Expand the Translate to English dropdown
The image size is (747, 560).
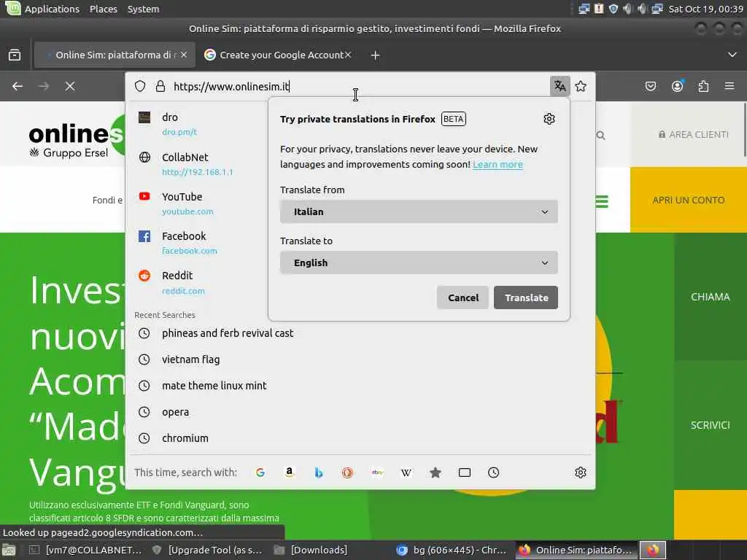coord(419,262)
